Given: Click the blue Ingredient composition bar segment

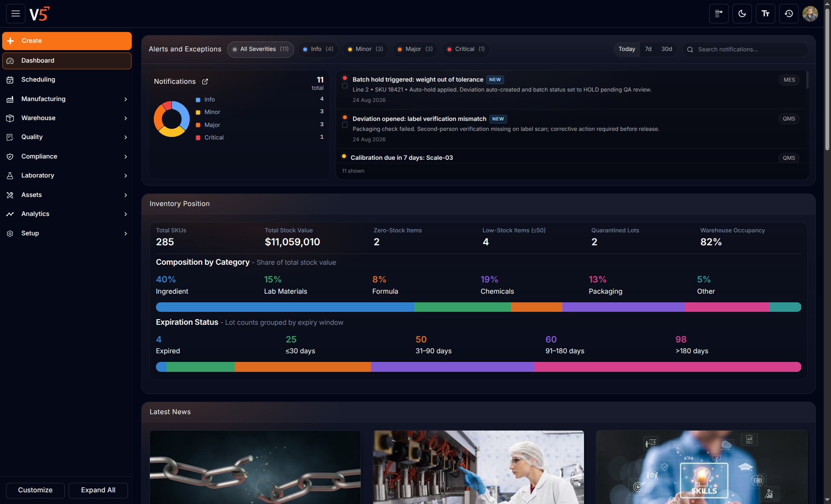Looking at the screenshot, I should 285,307.
